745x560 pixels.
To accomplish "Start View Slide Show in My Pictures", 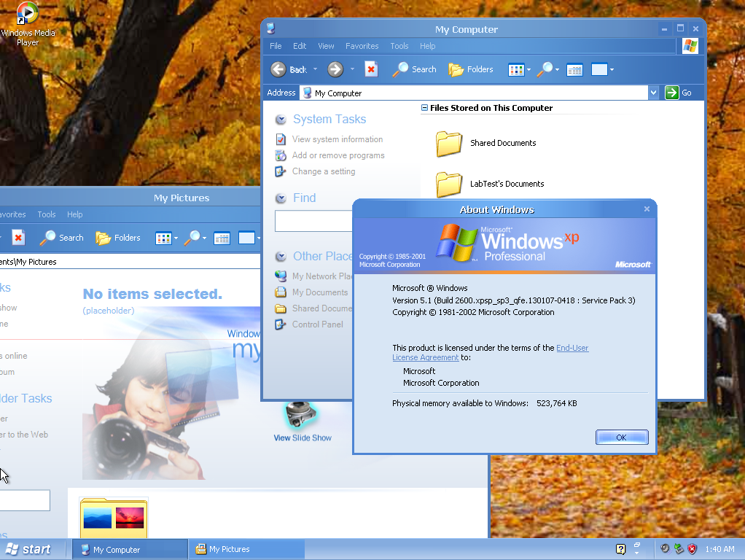I will click(303, 422).
